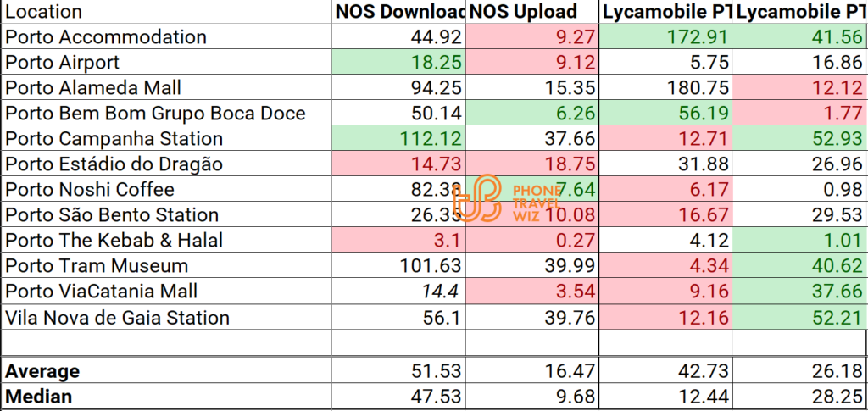The image size is (868, 411).
Task: Select the NOS Download column header
Action: pos(398,12)
